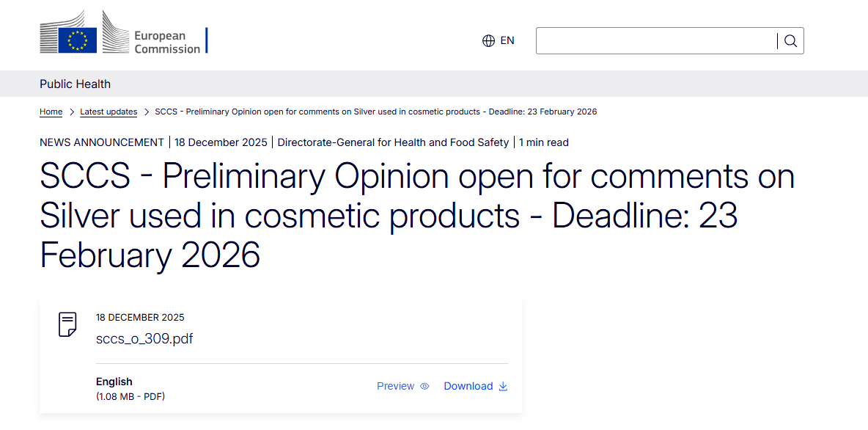Click the chevron after Home breadcrumb
Viewport: 868px width, 430px height.
(72, 112)
